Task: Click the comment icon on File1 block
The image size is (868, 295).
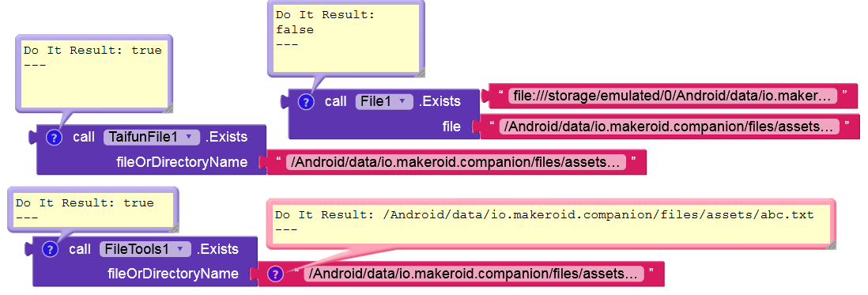Action: (x=306, y=102)
